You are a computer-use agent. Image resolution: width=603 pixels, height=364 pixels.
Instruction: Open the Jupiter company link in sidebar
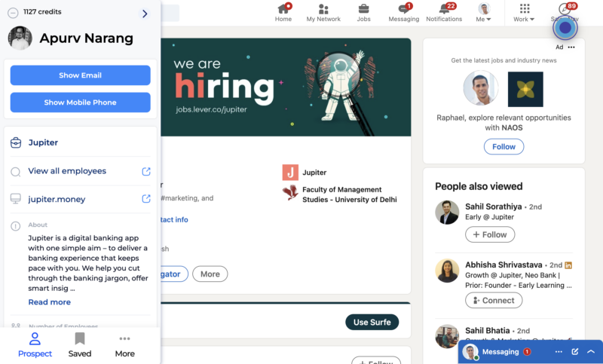[43, 142]
